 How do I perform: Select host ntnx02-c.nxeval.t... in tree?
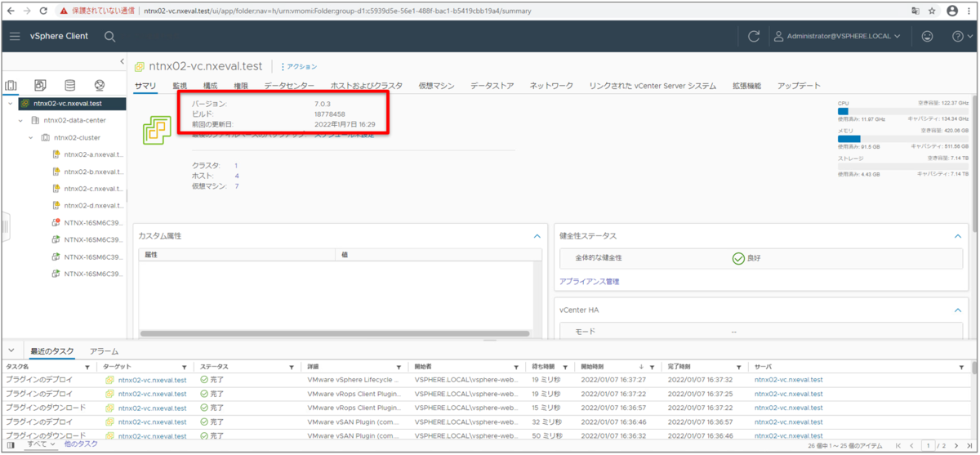click(93, 189)
